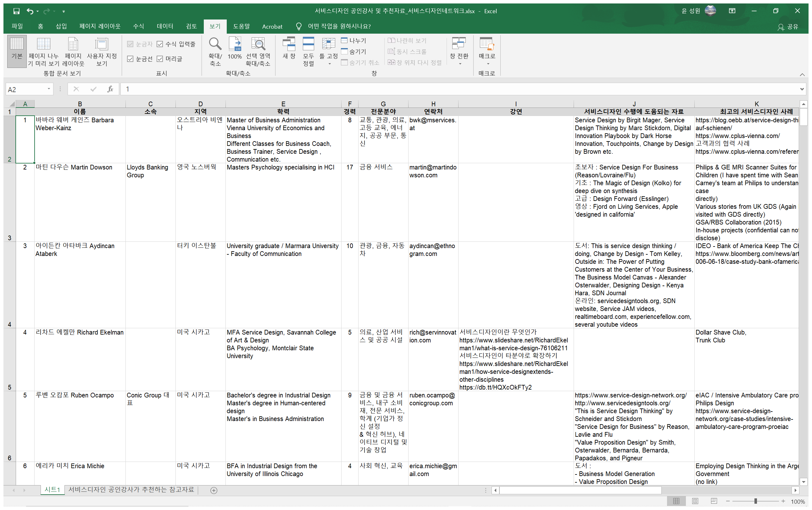The height and width of the screenshot is (510, 812).
Task: Toggle the 눈금선 gridlines checkbox
Action: point(130,59)
